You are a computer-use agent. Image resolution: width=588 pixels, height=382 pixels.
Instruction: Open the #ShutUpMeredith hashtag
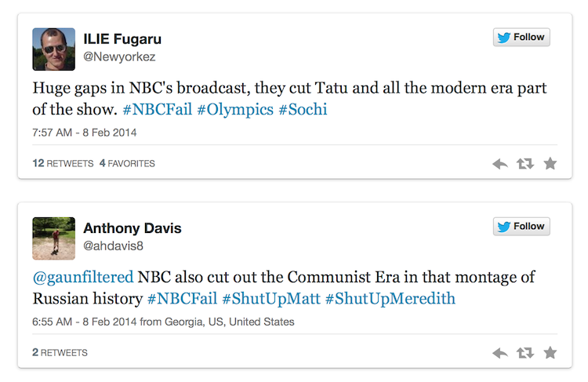pos(390,299)
